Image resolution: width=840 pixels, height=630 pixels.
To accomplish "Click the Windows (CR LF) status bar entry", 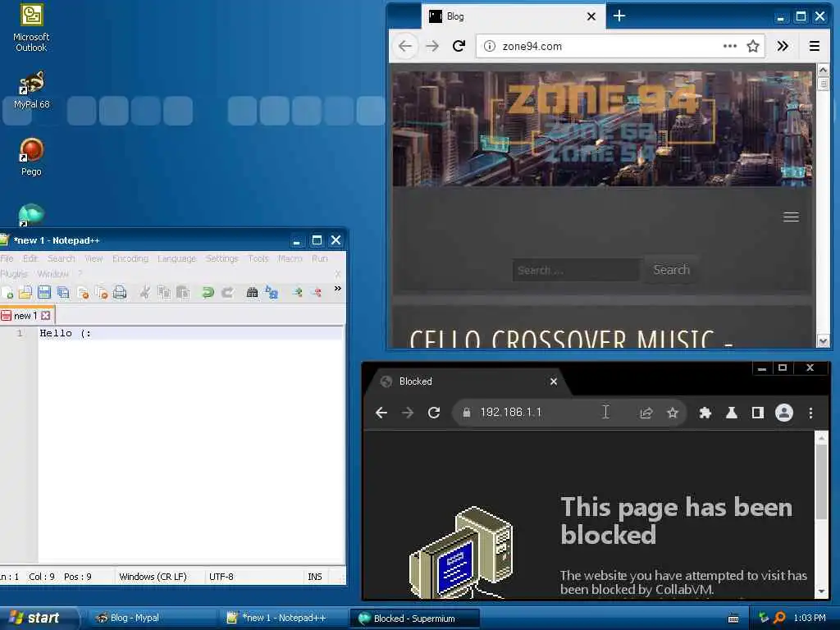I will pos(153,577).
